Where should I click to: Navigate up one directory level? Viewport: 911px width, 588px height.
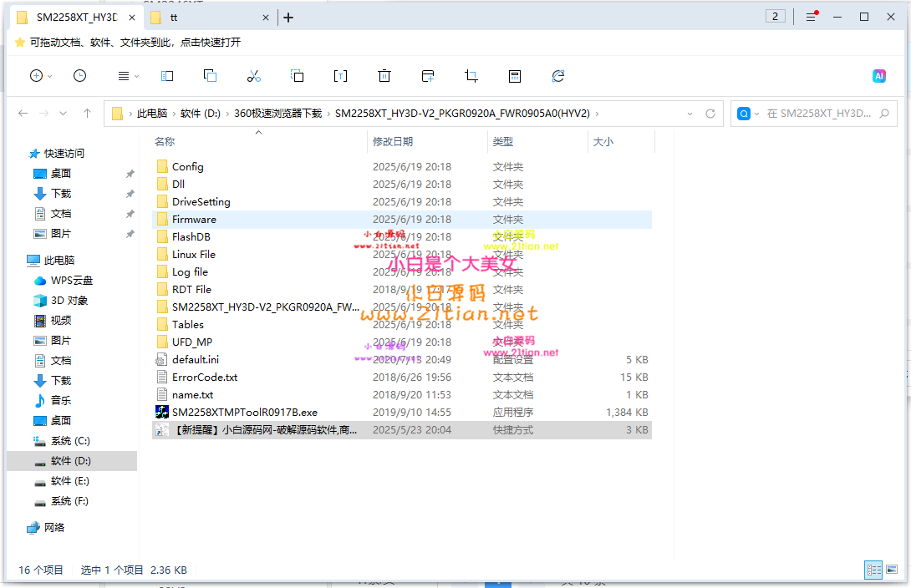point(88,114)
